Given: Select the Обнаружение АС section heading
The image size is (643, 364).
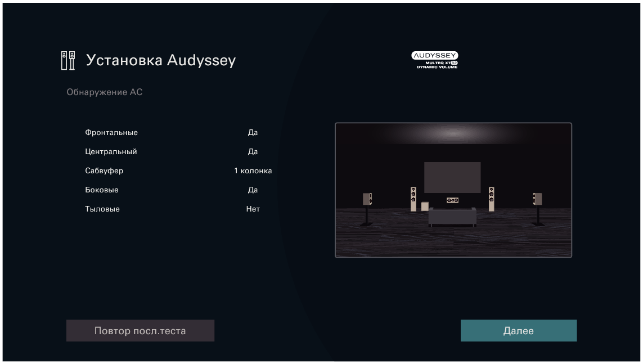Looking at the screenshot, I should pos(104,92).
